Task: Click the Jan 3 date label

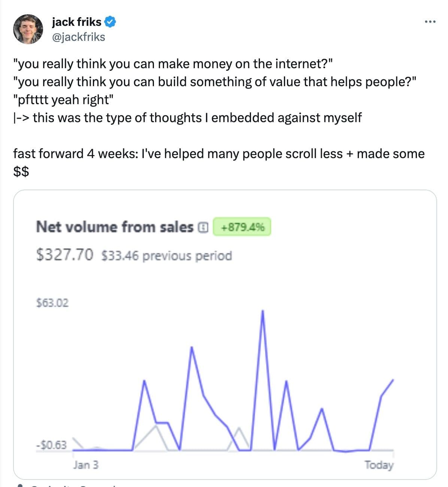Action: click(x=86, y=465)
